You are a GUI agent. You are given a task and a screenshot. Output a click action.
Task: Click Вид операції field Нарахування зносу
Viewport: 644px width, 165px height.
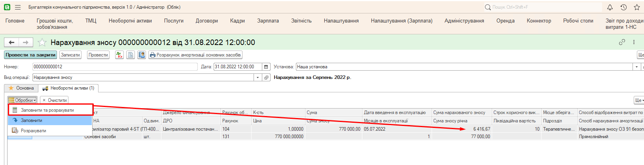click(x=143, y=77)
